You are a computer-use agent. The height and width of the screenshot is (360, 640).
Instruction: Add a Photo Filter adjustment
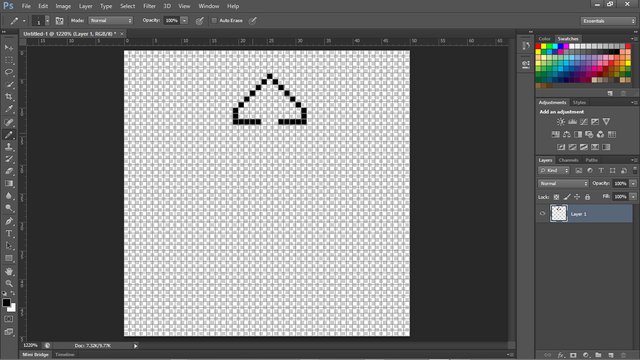589,134
